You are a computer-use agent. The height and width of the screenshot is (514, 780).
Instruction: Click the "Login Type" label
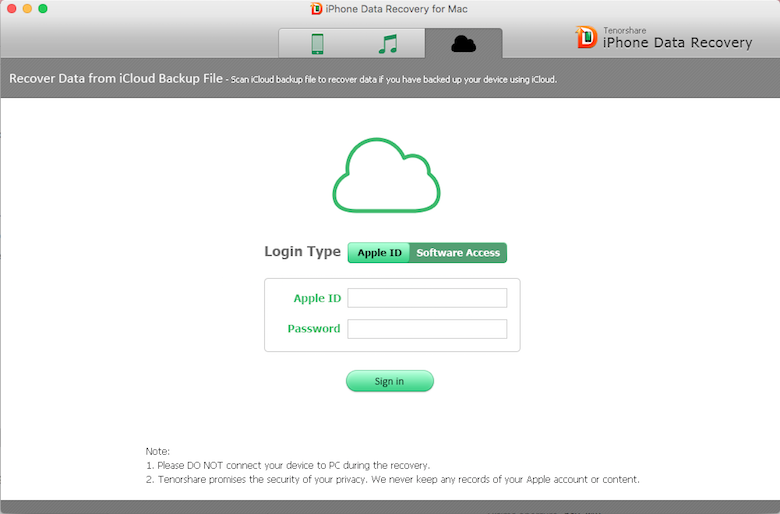click(302, 252)
